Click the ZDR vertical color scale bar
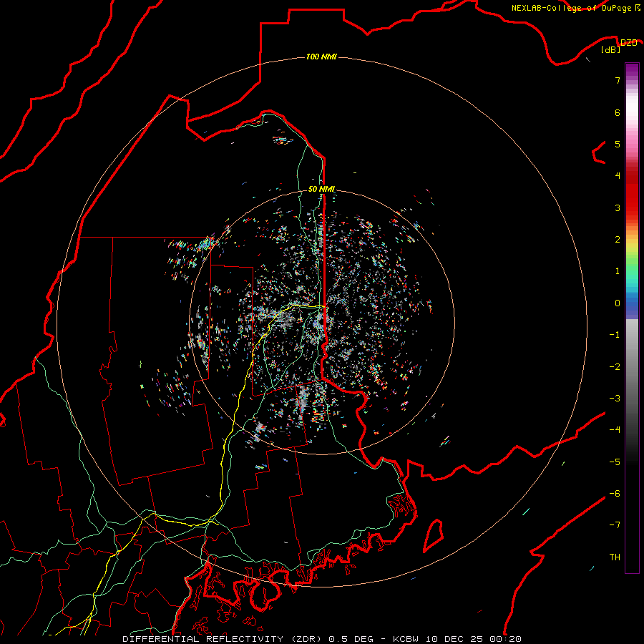Image resolution: width=644 pixels, height=644 pixels. (632, 318)
